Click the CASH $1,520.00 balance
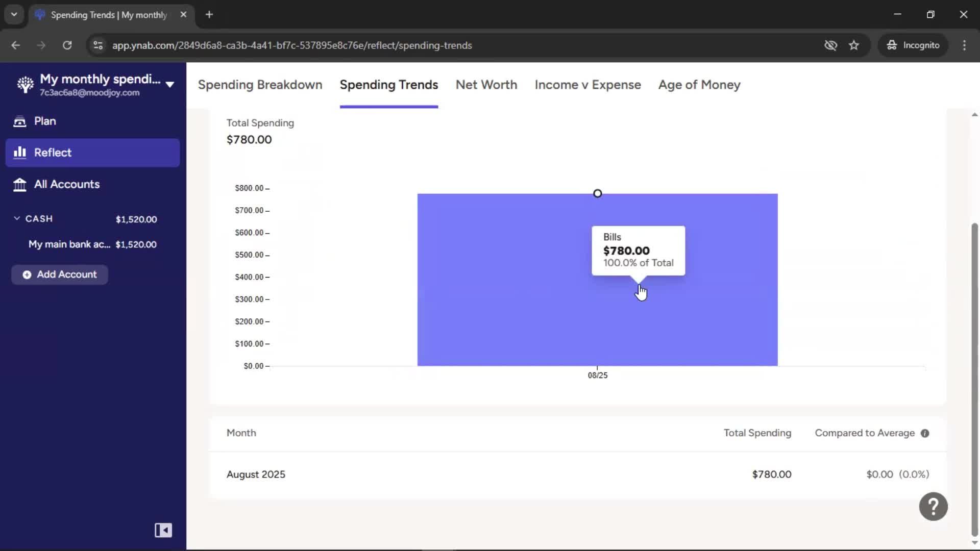The height and width of the screenshot is (551, 980). point(136,219)
